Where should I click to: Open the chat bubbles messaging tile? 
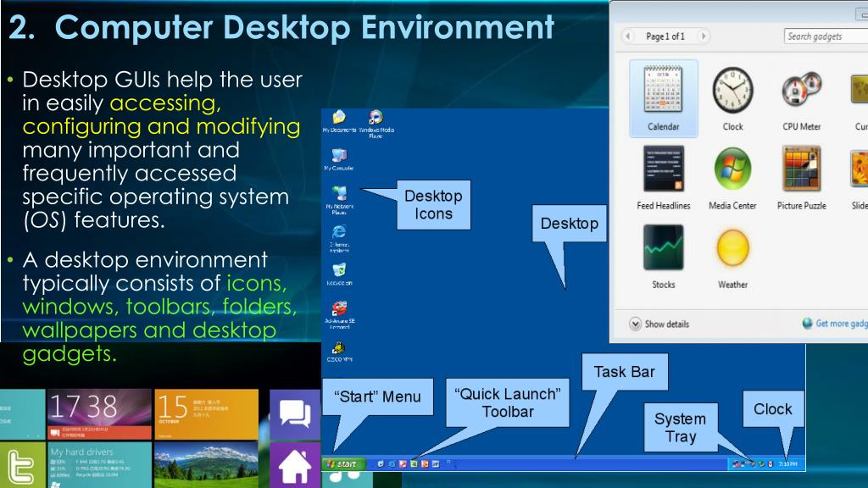[295, 414]
